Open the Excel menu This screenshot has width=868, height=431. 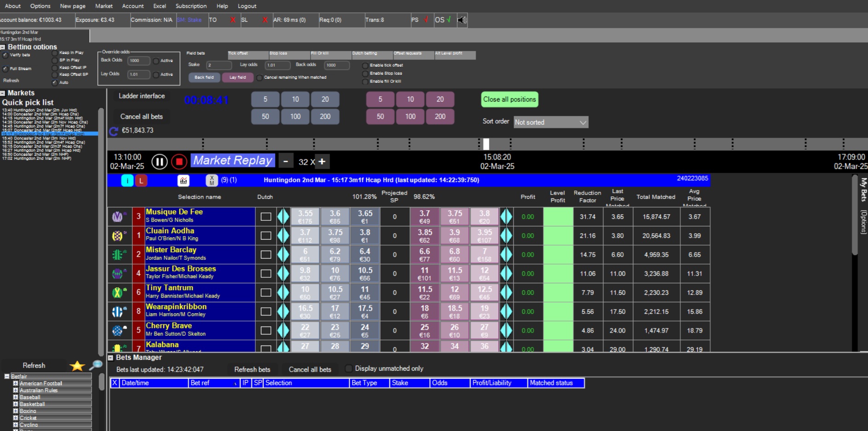click(160, 6)
